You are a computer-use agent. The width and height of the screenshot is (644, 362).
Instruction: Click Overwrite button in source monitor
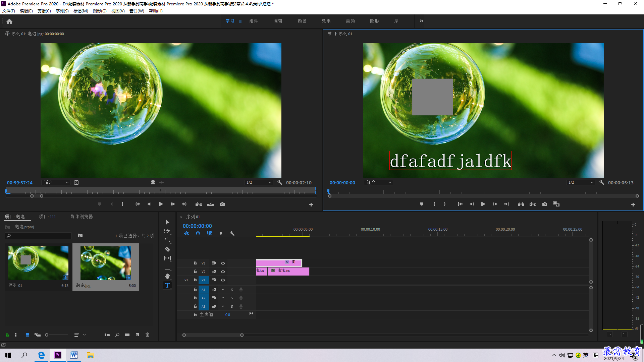pyautogui.click(x=210, y=204)
